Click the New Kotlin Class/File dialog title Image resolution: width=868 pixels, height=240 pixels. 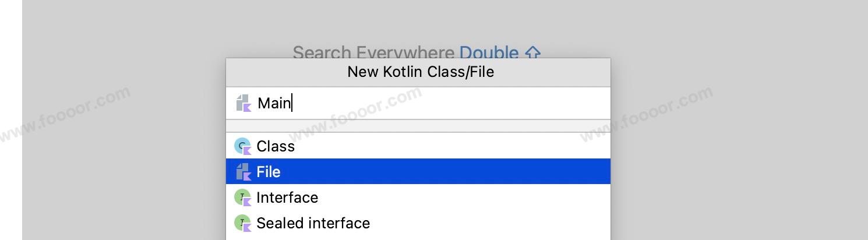point(420,72)
